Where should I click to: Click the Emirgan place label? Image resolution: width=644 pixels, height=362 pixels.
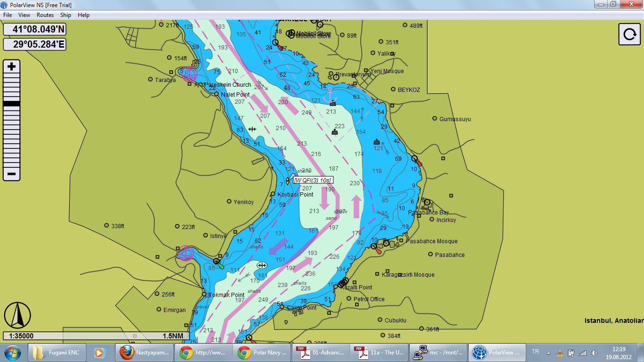coord(175,310)
